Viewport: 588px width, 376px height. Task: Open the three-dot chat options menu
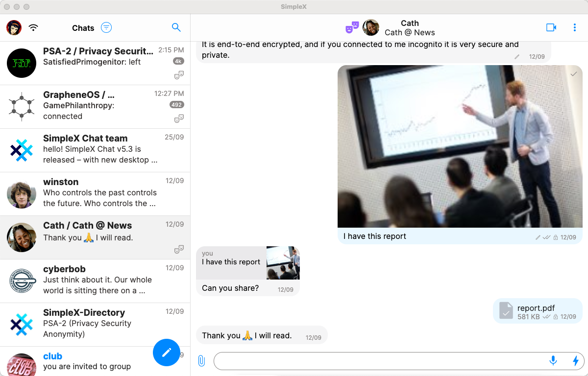click(575, 28)
